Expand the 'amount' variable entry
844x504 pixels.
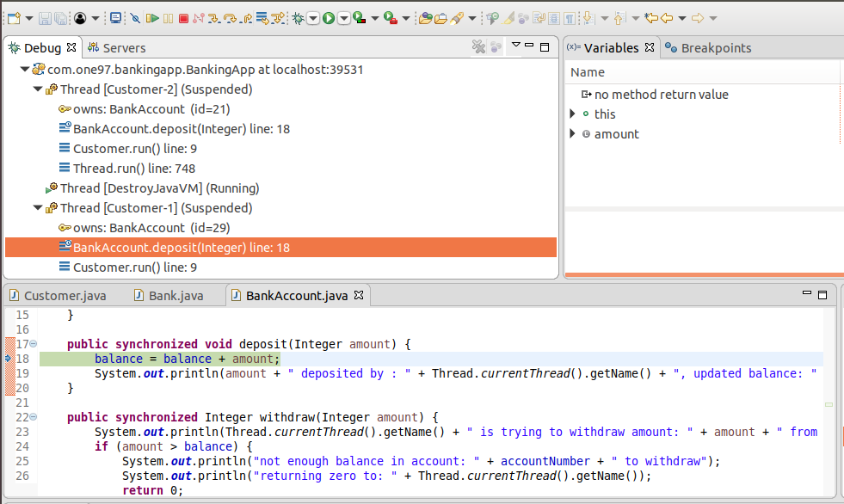pyautogui.click(x=573, y=134)
